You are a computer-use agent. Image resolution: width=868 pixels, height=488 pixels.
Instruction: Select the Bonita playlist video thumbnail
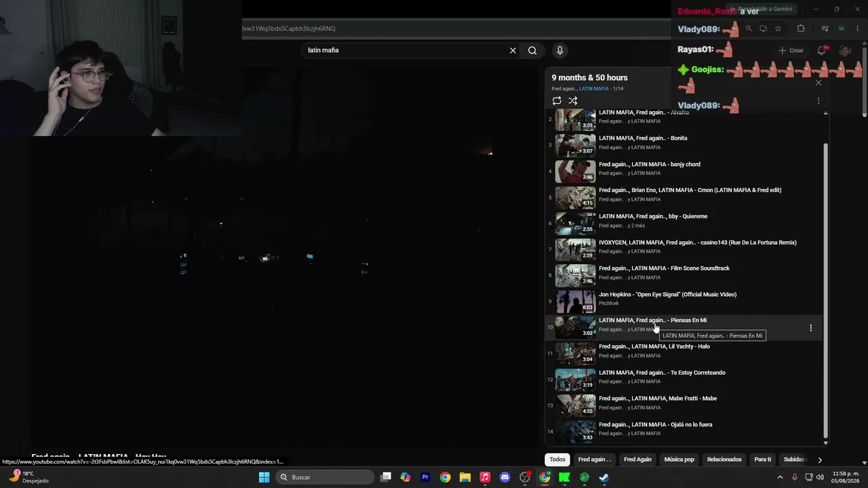pos(576,145)
